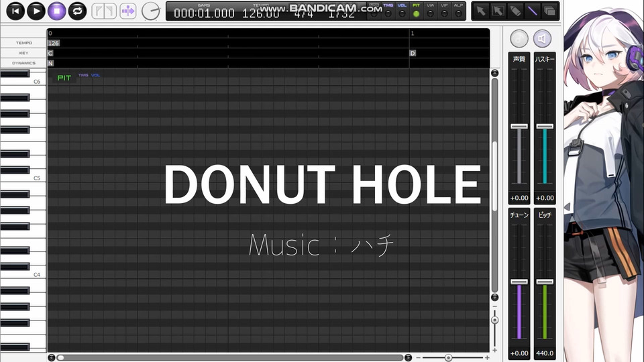Viewport: 644px width, 362px height.
Task: Select the arrow pointer tool
Action: (481, 11)
